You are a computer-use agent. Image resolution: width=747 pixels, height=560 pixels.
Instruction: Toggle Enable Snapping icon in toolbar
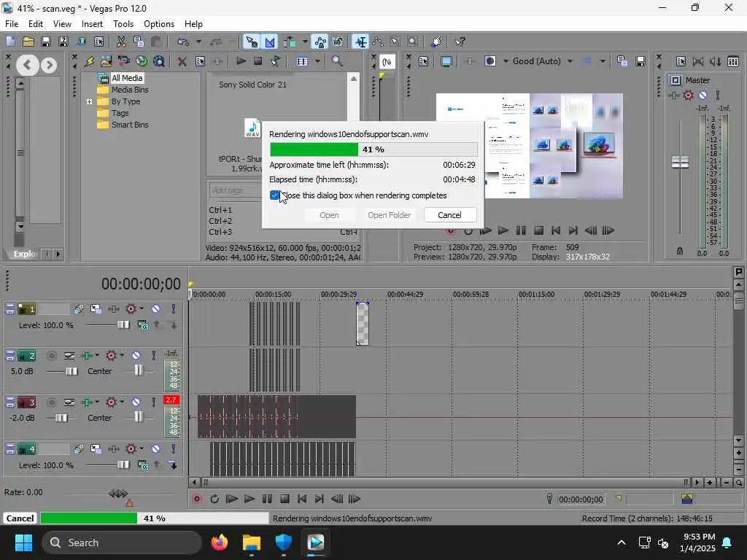[x=251, y=42]
